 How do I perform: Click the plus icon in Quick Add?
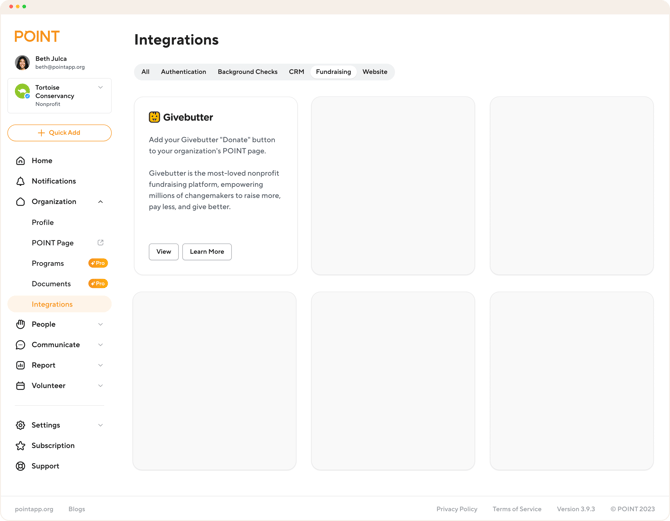(41, 133)
